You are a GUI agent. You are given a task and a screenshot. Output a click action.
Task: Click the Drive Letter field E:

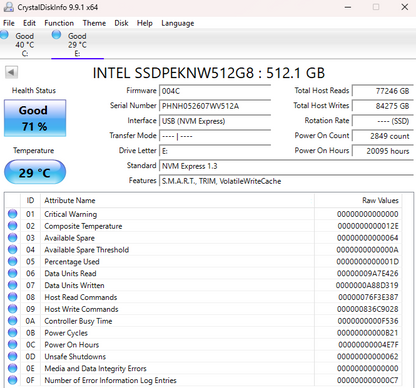pyautogui.click(x=215, y=151)
